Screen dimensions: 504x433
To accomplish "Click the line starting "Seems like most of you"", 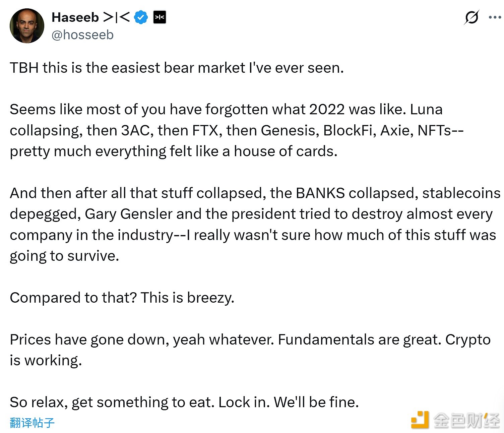I will click(226, 110).
